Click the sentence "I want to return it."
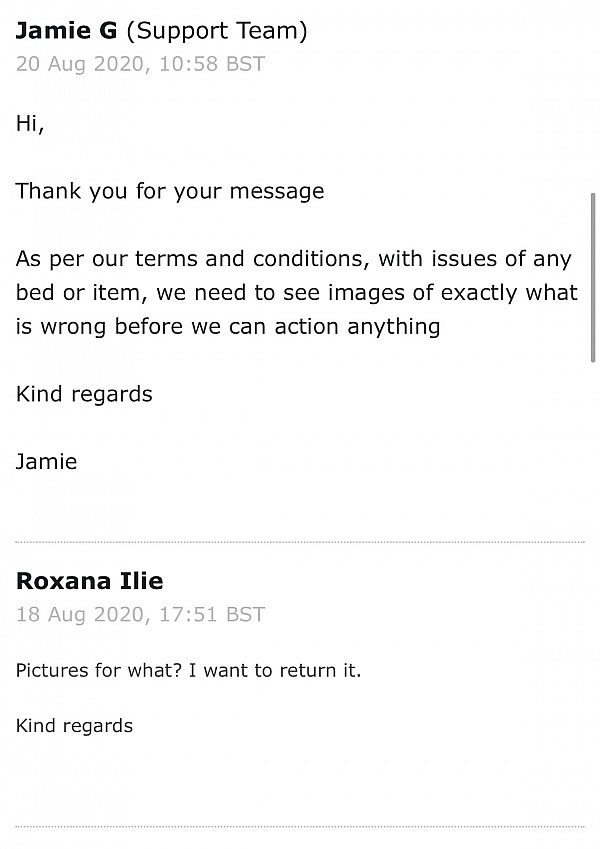The height and width of the screenshot is (849, 600). click(282, 670)
